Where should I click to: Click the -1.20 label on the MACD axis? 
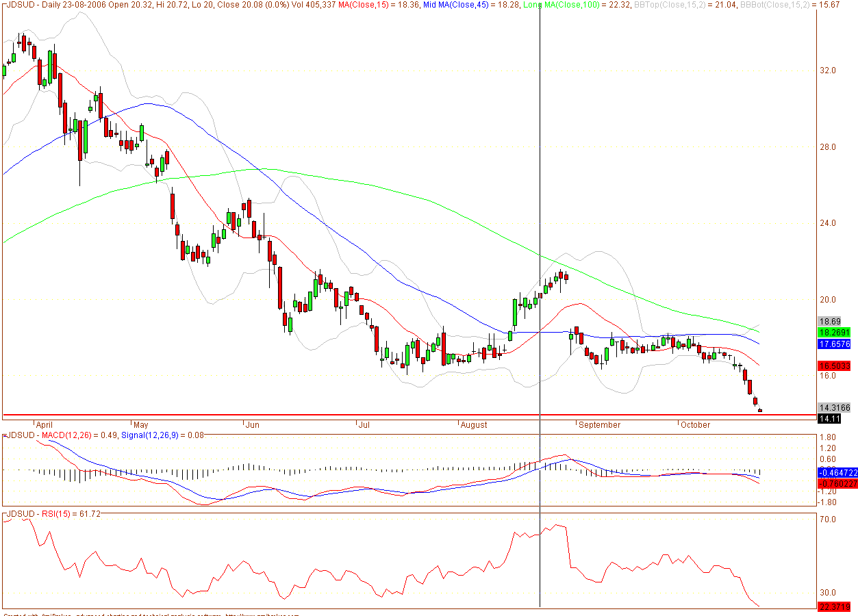pyautogui.click(x=827, y=491)
